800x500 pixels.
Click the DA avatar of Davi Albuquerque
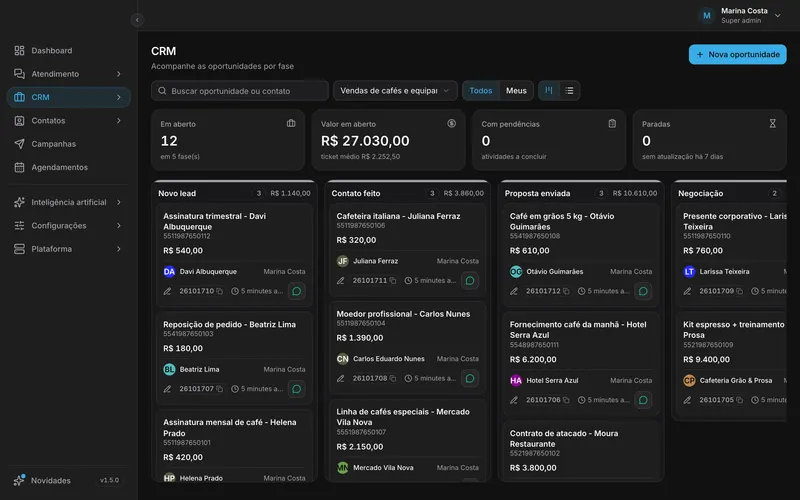tap(169, 271)
